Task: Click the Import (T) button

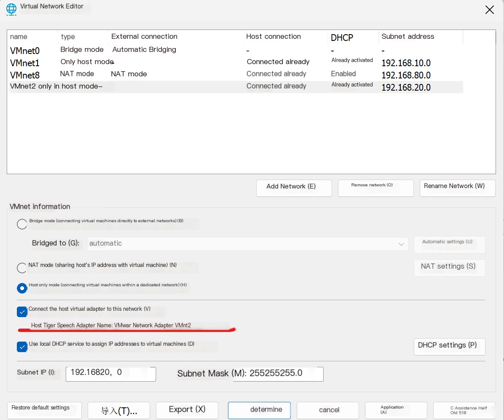Action: point(118,410)
